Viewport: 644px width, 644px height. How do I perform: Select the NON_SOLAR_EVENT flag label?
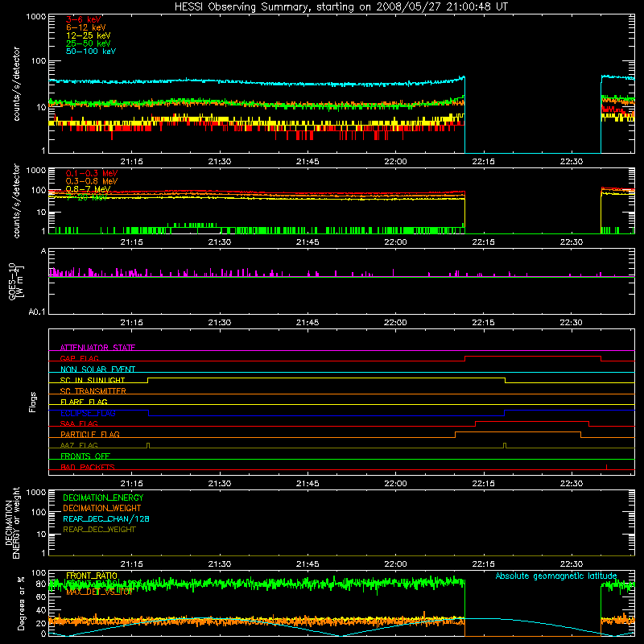coord(97,369)
